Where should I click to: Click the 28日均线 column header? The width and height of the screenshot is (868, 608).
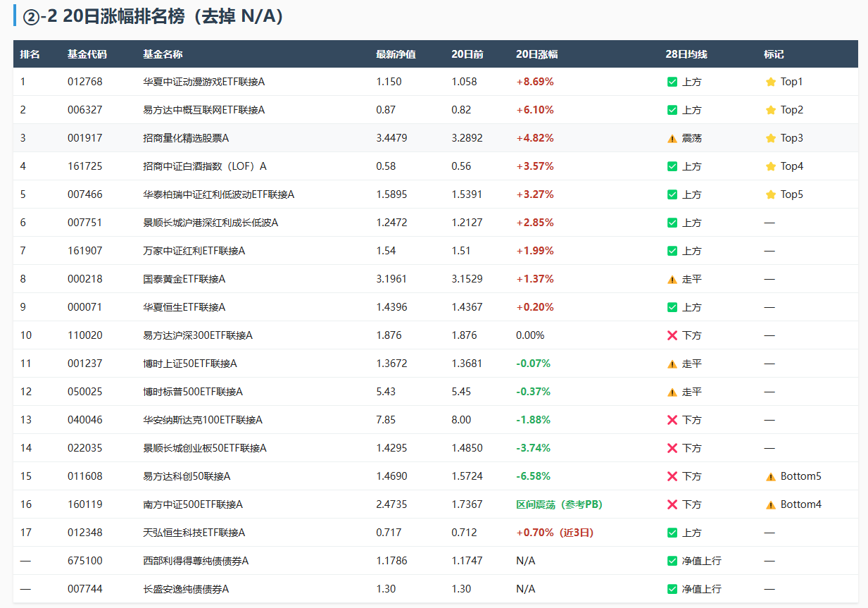click(x=686, y=54)
